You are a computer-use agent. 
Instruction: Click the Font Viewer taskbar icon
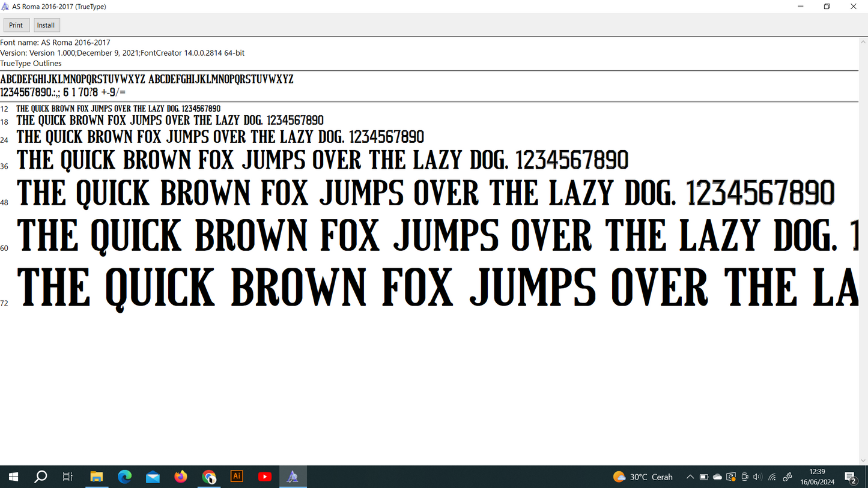pos(293,477)
